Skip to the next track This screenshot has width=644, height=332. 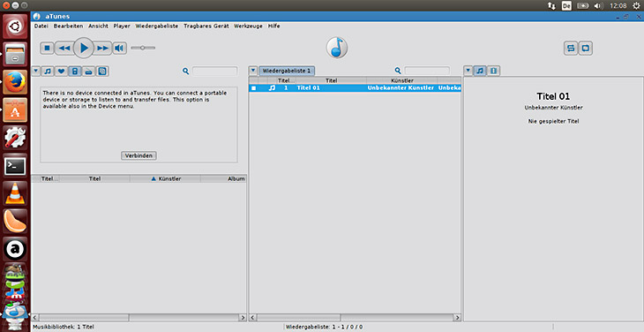point(102,48)
